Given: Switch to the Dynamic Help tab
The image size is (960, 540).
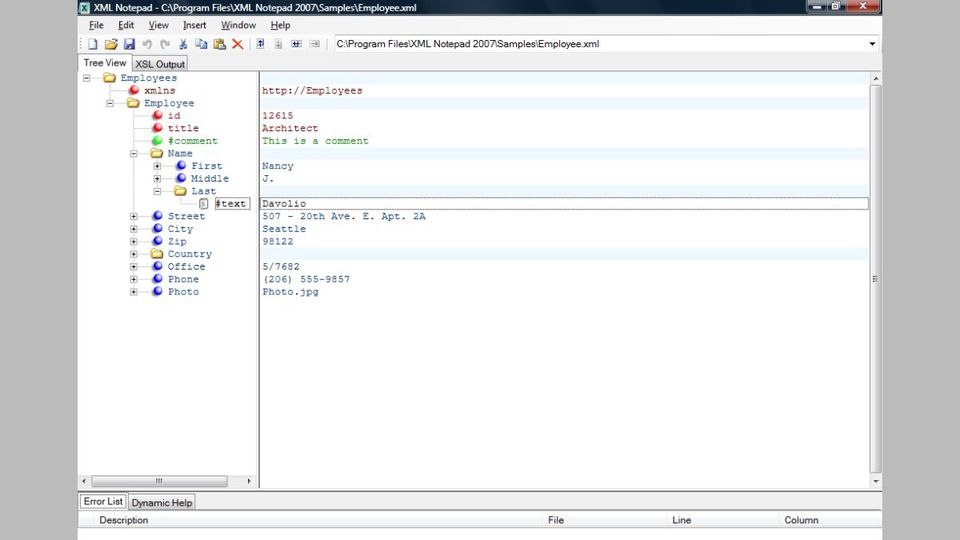Looking at the screenshot, I should click(x=162, y=503).
